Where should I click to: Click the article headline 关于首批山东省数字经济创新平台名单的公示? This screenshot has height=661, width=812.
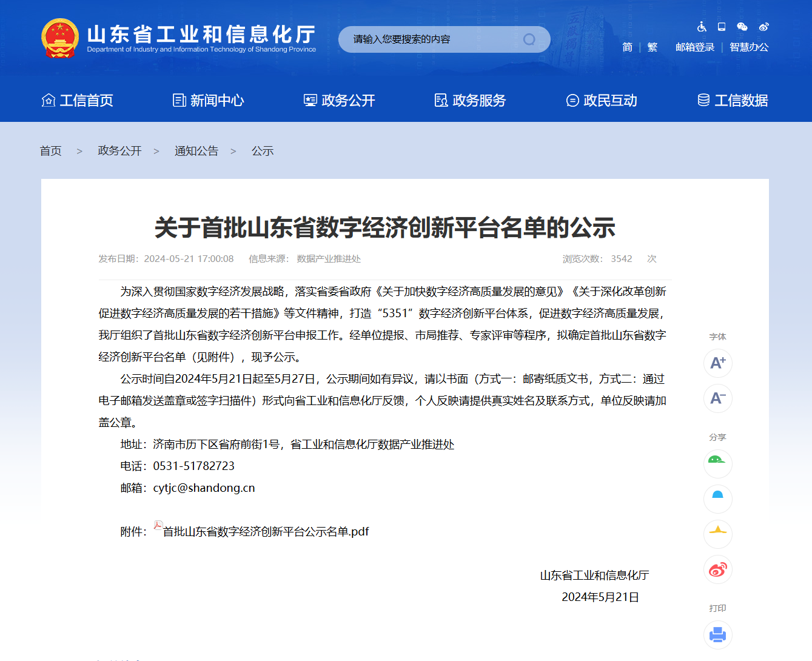(x=385, y=228)
